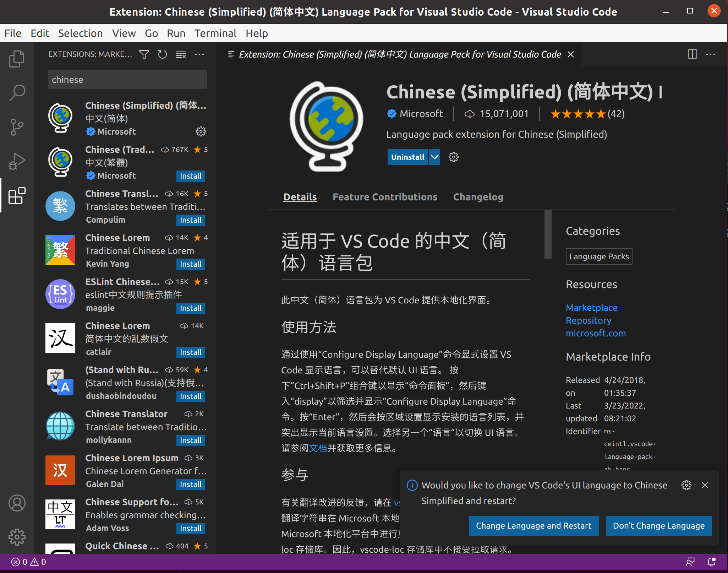Click the extensions search input field
The width and height of the screenshot is (728, 573).
pyautogui.click(x=127, y=80)
